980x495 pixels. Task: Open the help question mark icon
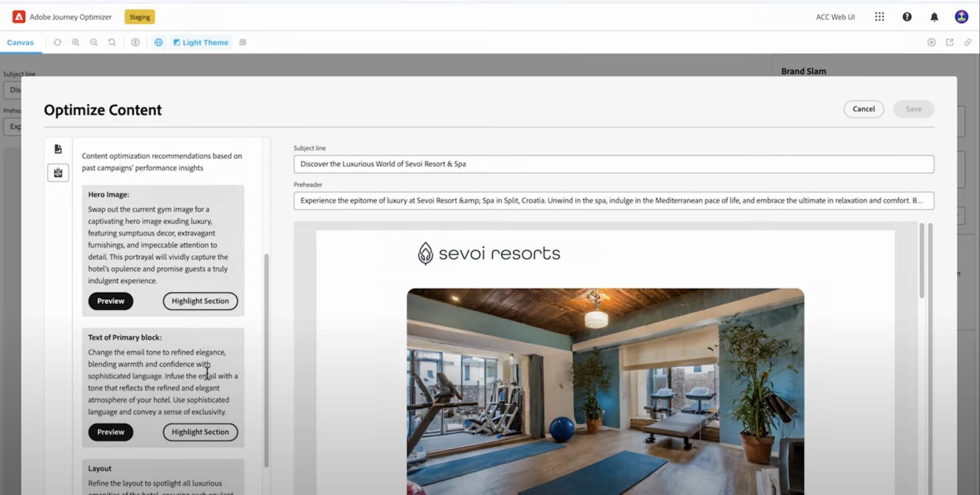pos(907,17)
